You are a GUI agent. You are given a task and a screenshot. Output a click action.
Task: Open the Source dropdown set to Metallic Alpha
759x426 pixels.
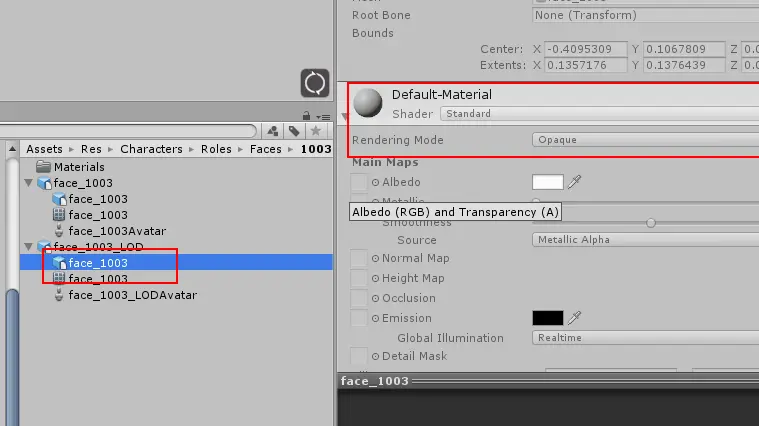pos(645,240)
